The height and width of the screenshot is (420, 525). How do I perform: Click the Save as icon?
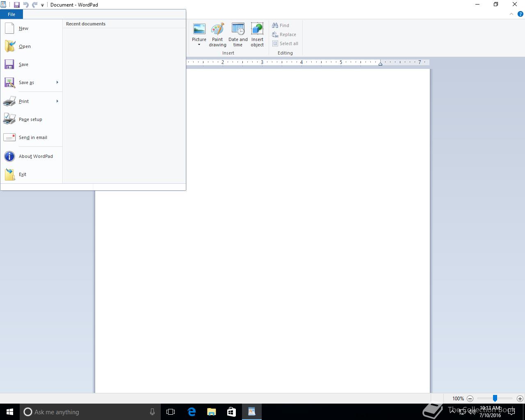(9, 82)
